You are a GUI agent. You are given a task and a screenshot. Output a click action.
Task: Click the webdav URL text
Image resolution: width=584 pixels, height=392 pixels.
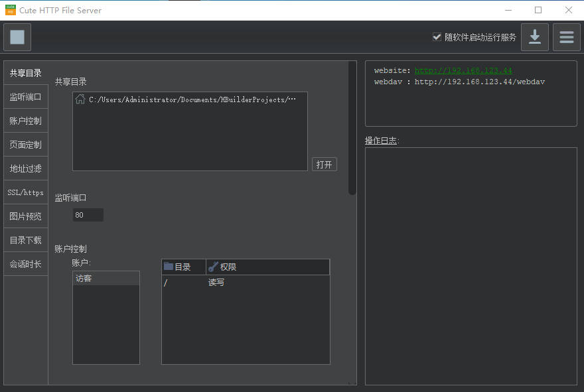point(480,82)
